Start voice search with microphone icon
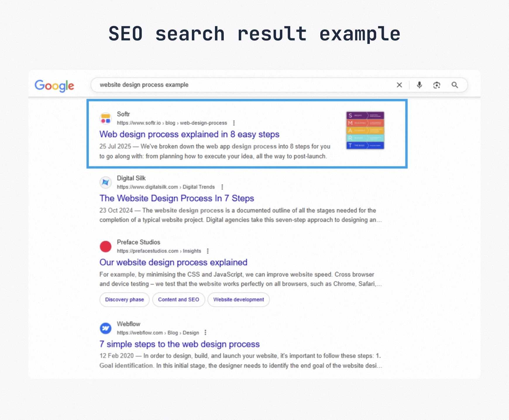The image size is (509, 420). pos(419,85)
